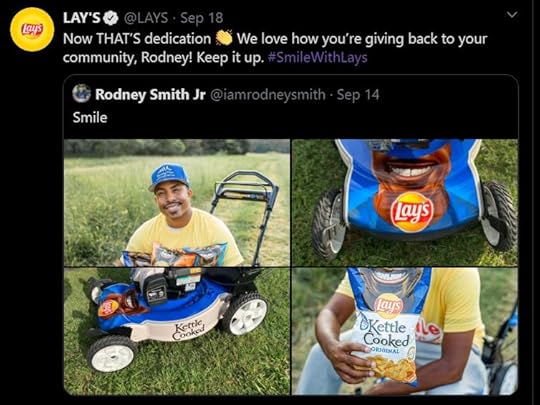Open the quoted tweet text 'Smile'
Viewport: 540px width, 405px height.
coord(90,118)
